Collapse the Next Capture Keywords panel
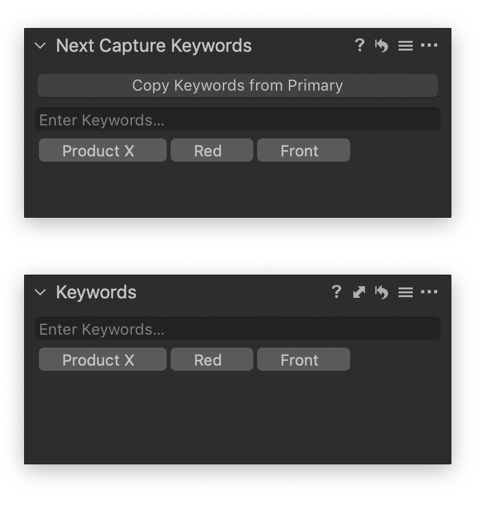The image size is (482, 513). pos(40,46)
